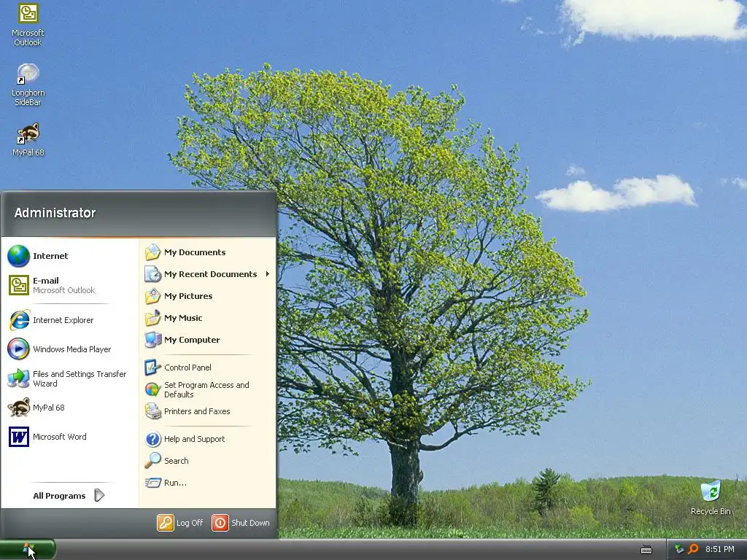Expand My Recent Documents submenu arrow
Viewport: 747px width, 560px height.
tap(267, 274)
